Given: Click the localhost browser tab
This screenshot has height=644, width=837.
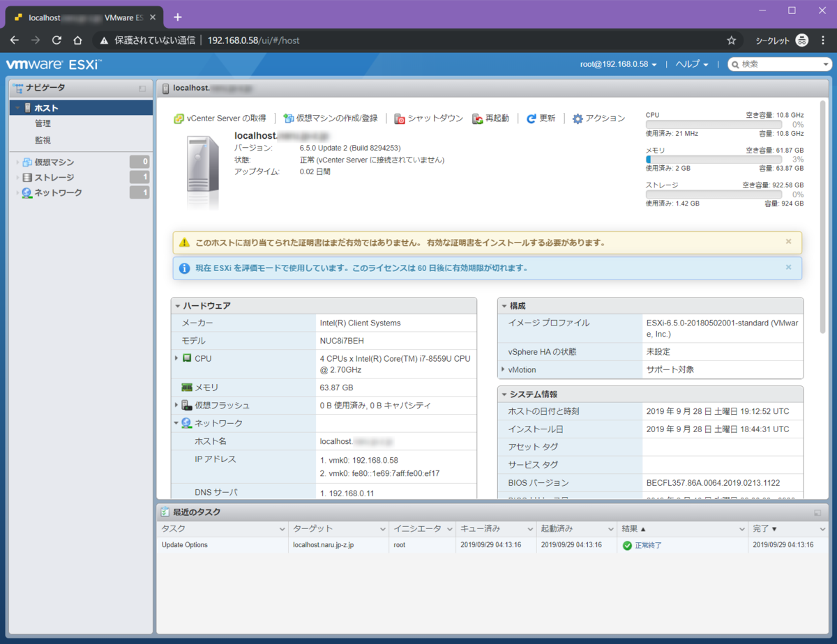Looking at the screenshot, I should [85, 17].
